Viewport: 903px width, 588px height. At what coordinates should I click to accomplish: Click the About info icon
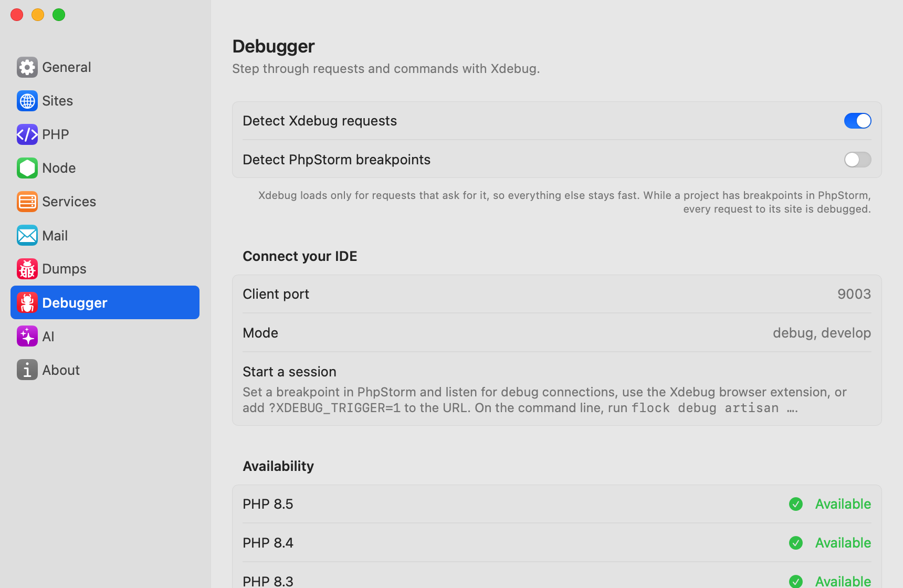pyautogui.click(x=27, y=370)
